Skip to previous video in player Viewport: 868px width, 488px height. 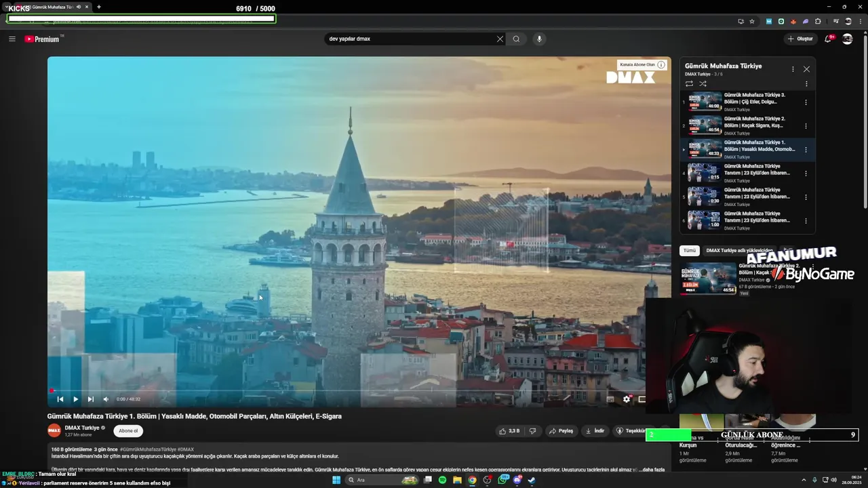60,399
